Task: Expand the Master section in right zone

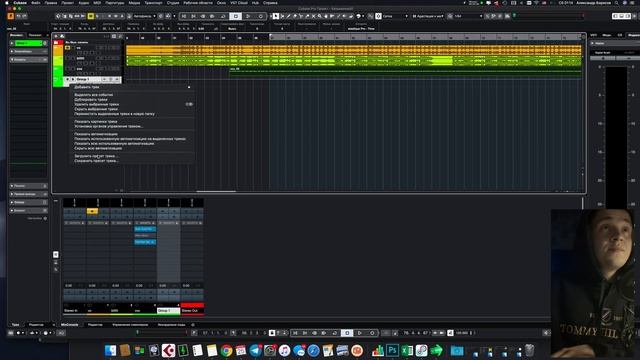Action: click(x=593, y=43)
